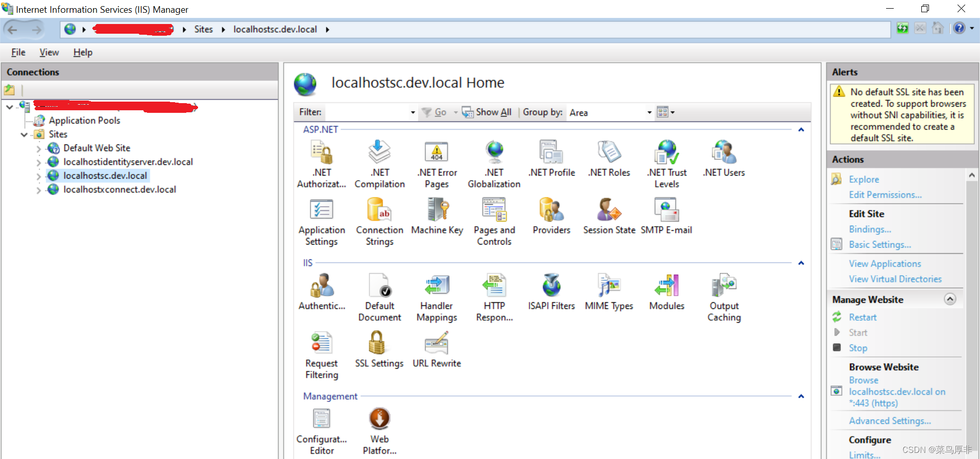Open Web Platform Installer feature
This screenshot has height=459, width=980.
379,431
